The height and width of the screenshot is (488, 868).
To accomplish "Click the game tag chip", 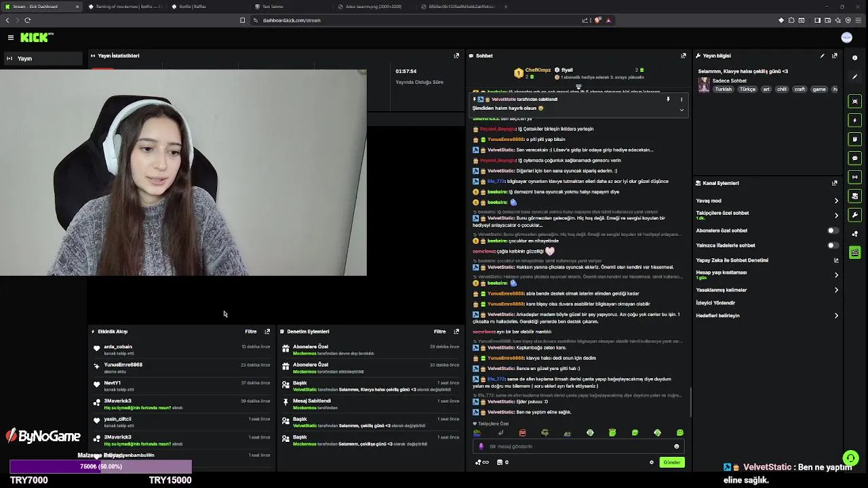I will coord(819,89).
